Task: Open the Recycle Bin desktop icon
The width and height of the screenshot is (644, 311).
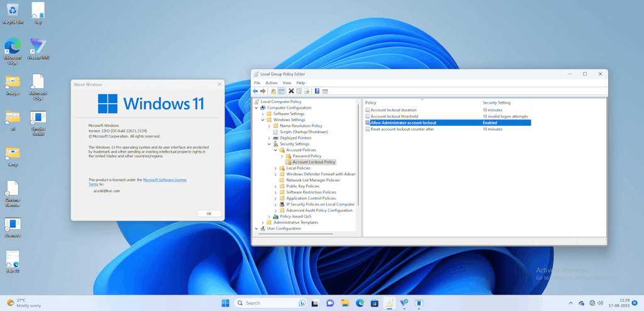Action: [13, 13]
